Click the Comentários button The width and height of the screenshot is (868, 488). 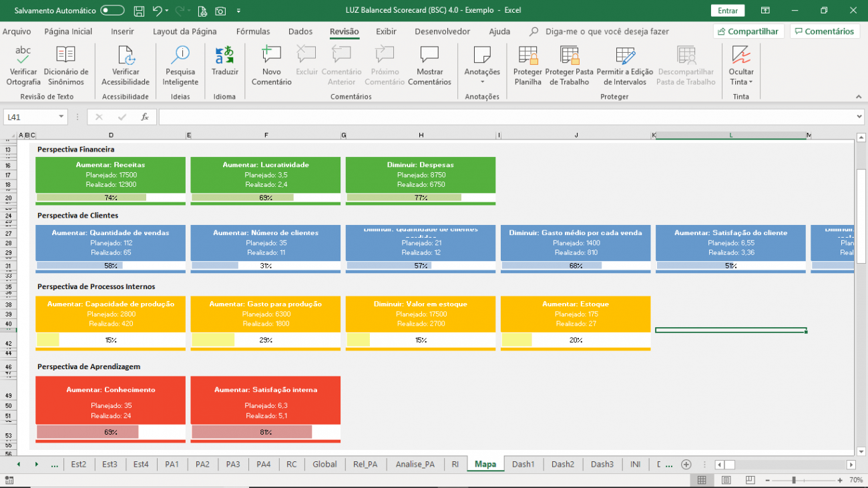click(824, 31)
